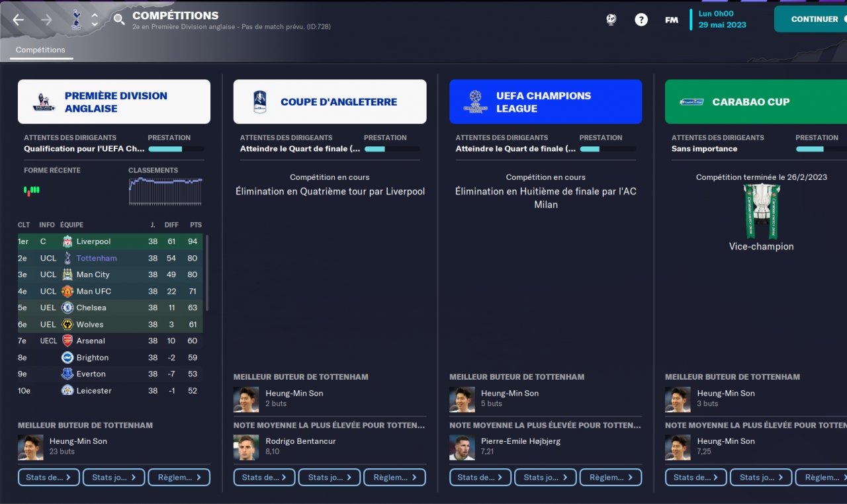Open the FM menu icon
The height and width of the screenshot is (504, 847).
(x=672, y=20)
